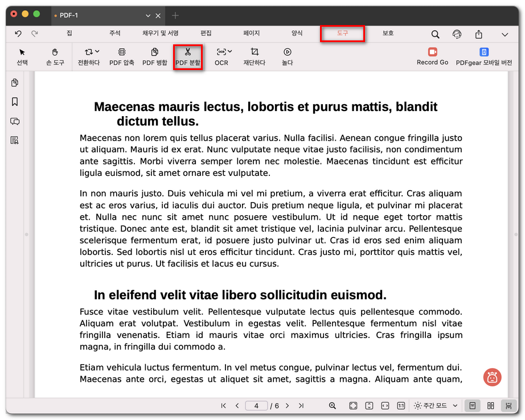The image size is (525, 420).
Task: Open the 보호 tab
Action: (388, 34)
